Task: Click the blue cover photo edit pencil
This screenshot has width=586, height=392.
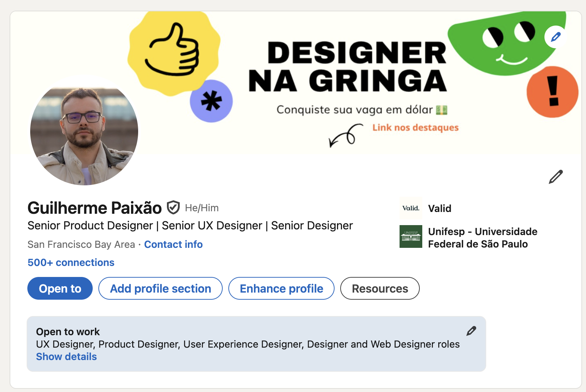Action: (555, 37)
